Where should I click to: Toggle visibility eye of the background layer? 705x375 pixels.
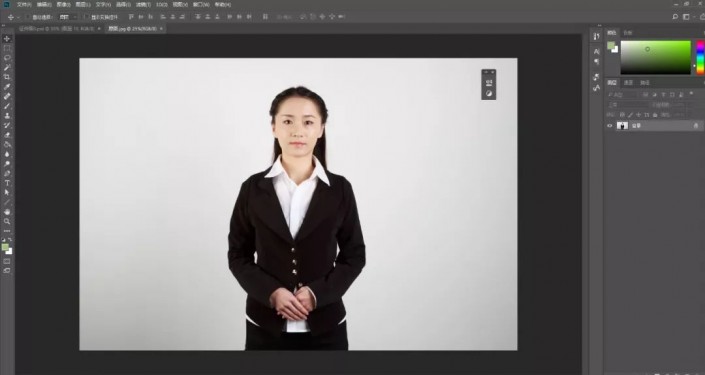pyautogui.click(x=610, y=126)
